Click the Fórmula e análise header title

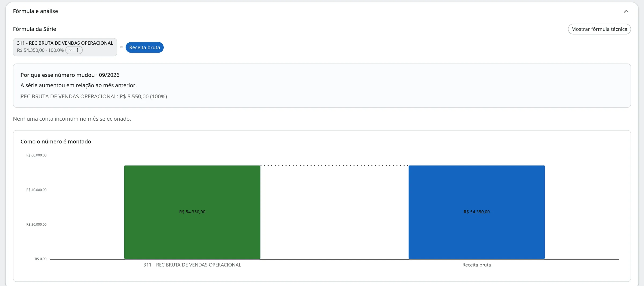[x=35, y=11]
